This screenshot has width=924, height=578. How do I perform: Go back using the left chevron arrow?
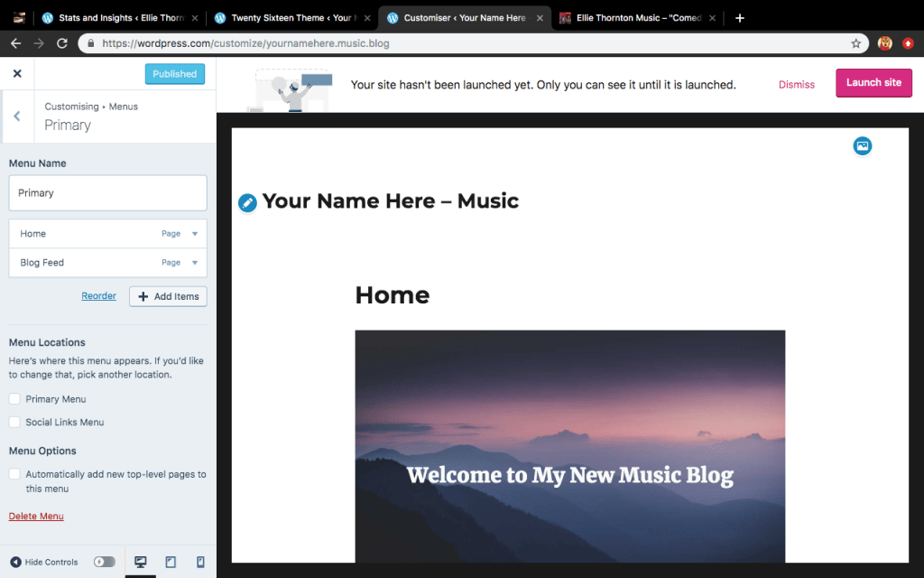tap(17, 116)
